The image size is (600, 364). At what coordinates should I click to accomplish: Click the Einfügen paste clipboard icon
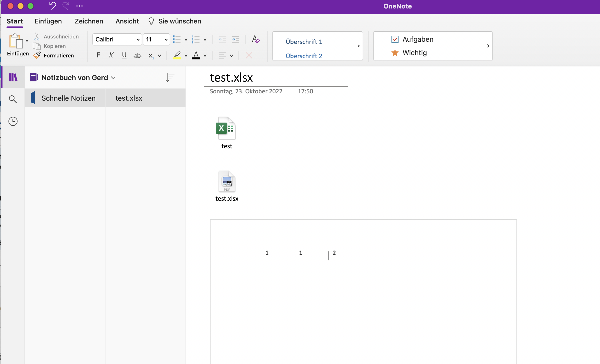point(16,41)
